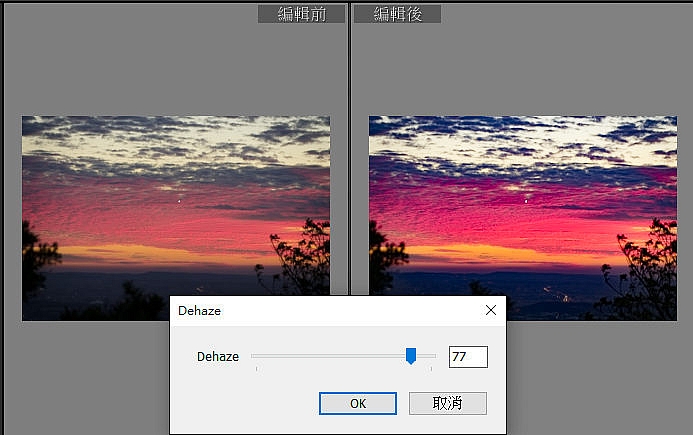Select the 編輯前 before label

click(301, 14)
